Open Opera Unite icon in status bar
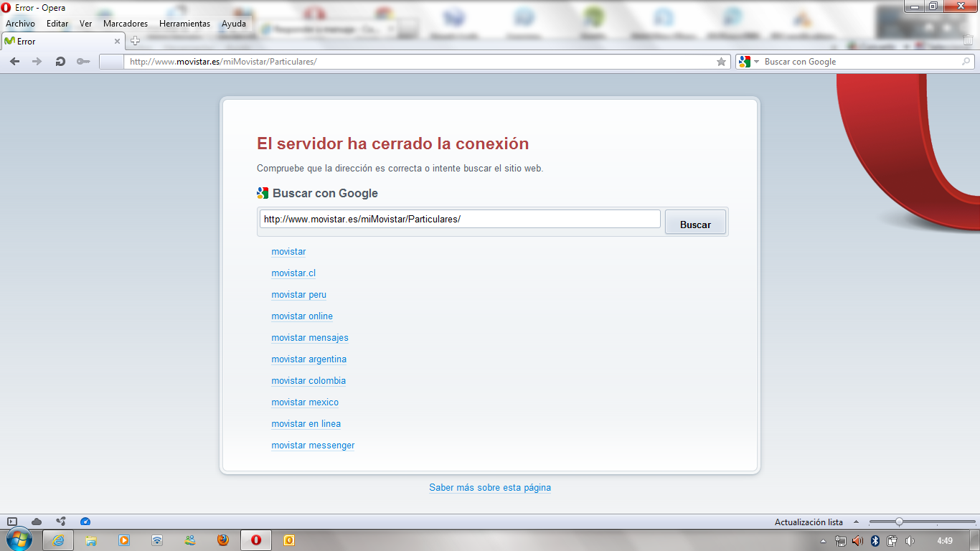The image size is (980, 551). (x=61, y=522)
